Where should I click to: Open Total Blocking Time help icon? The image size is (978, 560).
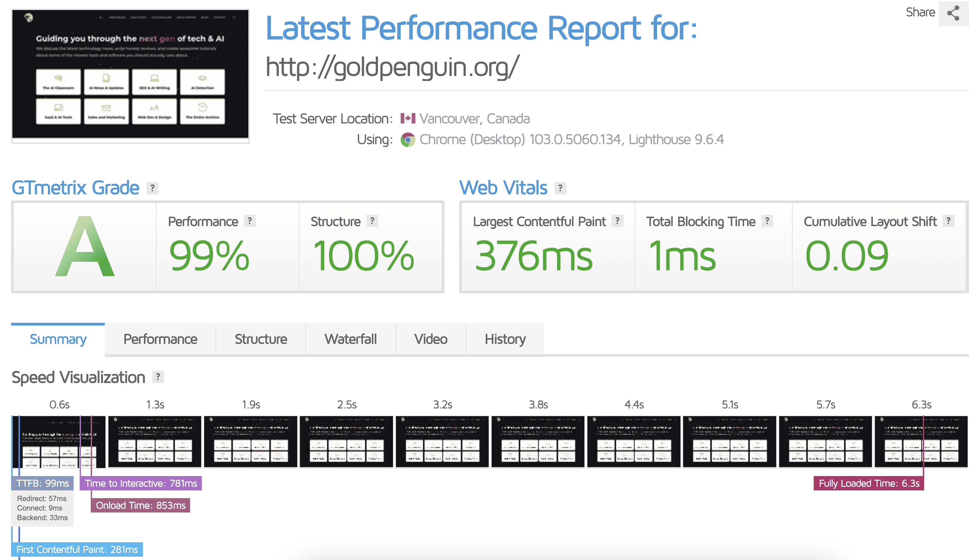767,221
